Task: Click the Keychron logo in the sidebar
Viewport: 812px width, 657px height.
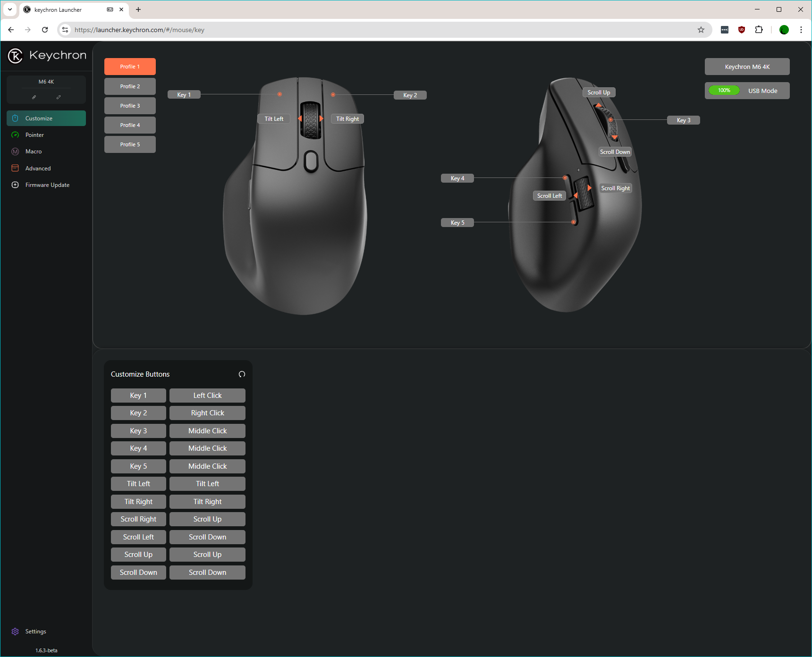Action: (16, 56)
